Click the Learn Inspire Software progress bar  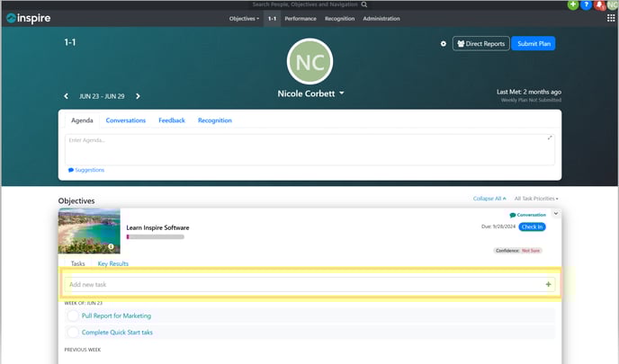[x=155, y=237]
